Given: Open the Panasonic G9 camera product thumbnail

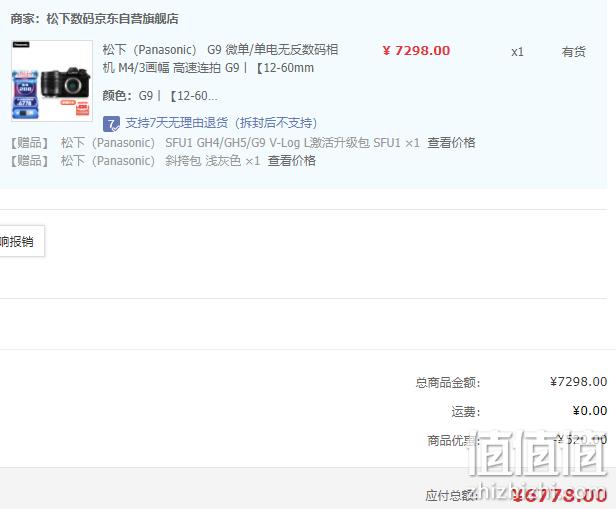Looking at the screenshot, I should [52, 81].
